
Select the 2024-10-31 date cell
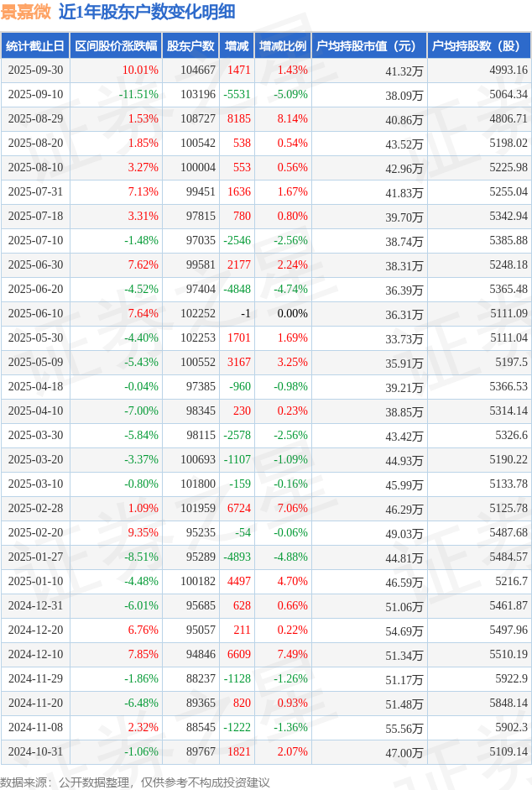[x=35, y=752]
